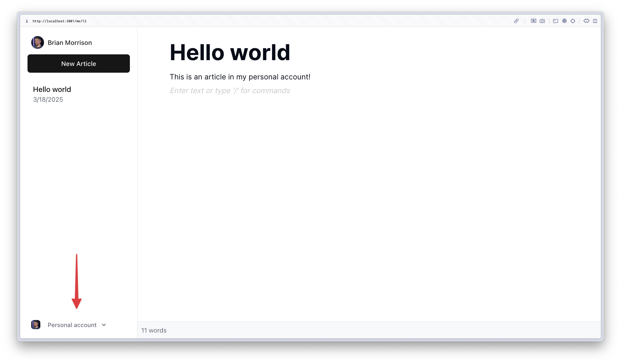Open the Personal account switcher dropdown

(69, 325)
